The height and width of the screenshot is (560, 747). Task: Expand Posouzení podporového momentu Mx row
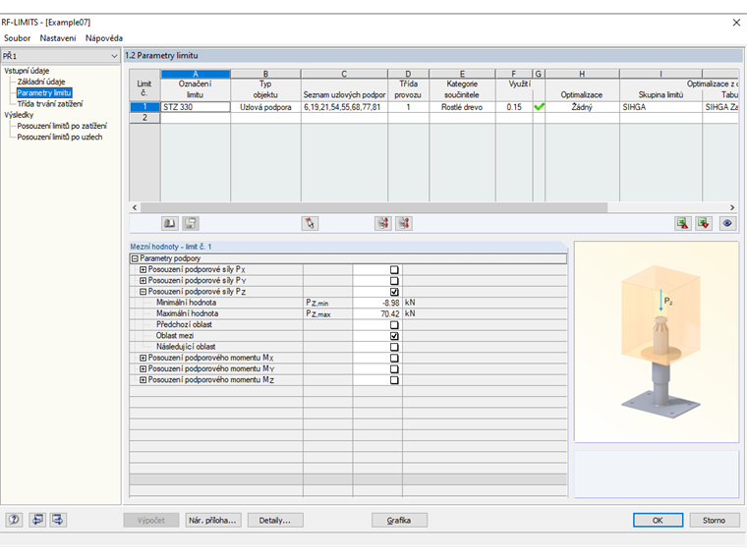143,358
